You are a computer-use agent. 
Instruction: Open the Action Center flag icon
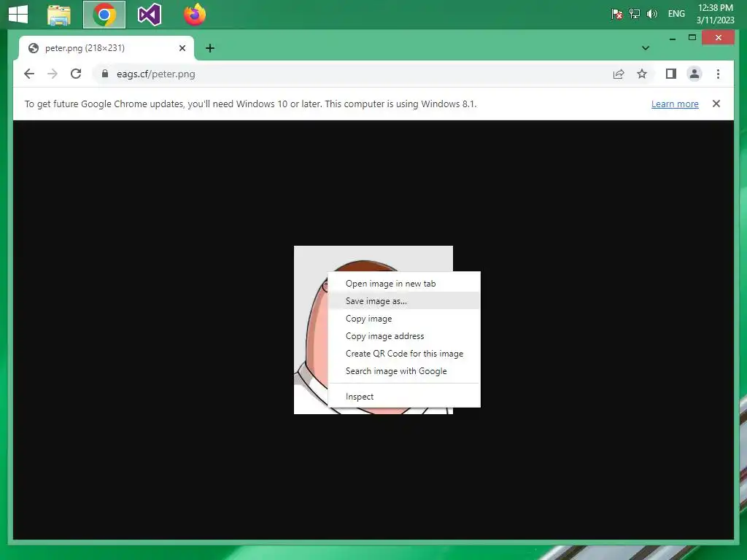[616, 14]
